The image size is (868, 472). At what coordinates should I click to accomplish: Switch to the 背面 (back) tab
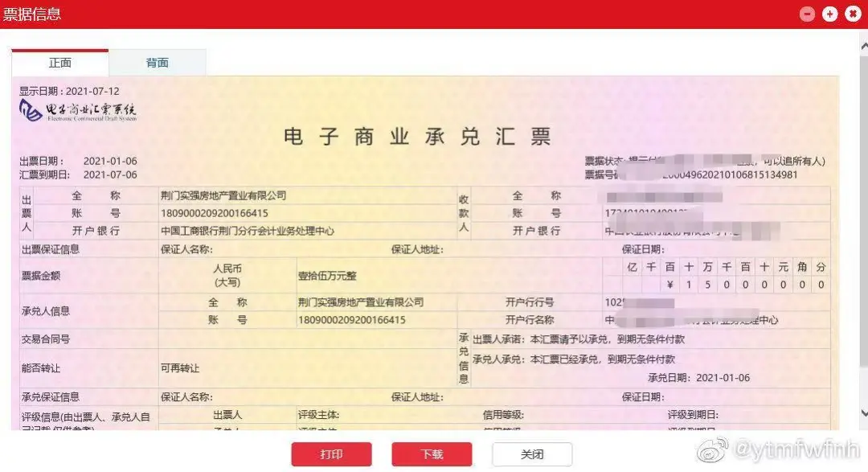pyautogui.click(x=158, y=62)
